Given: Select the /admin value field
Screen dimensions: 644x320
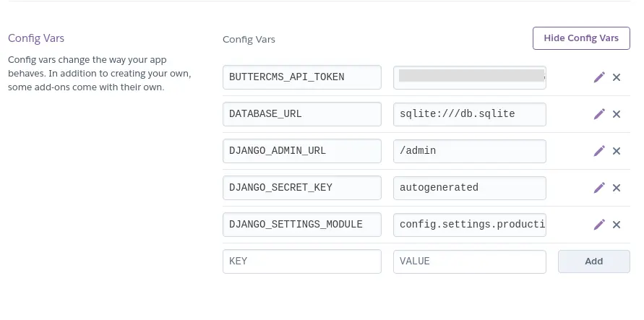Looking at the screenshot, I should pos(470,151).
